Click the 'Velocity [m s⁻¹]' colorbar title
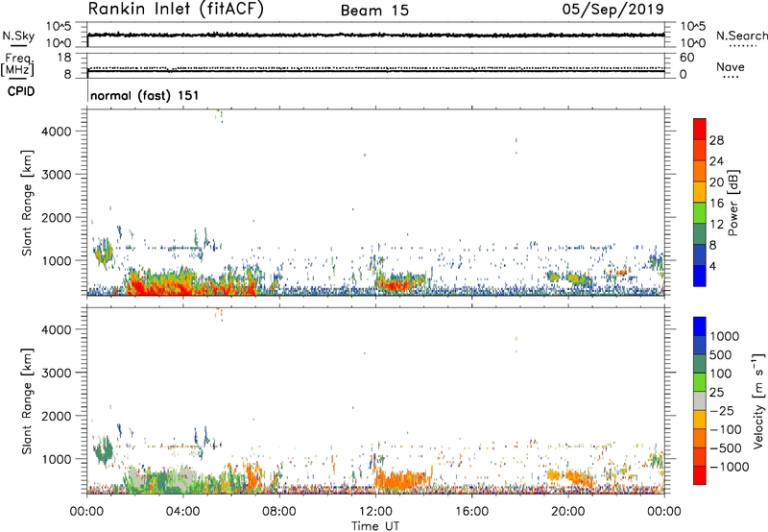 tap(758, 400)
